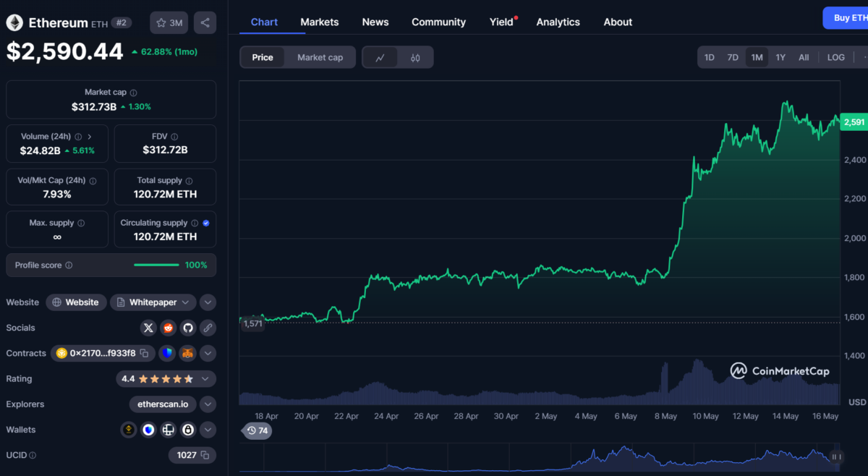Click the USD currency label below the axis
The image size is (868, 476).
pos(857,402)
